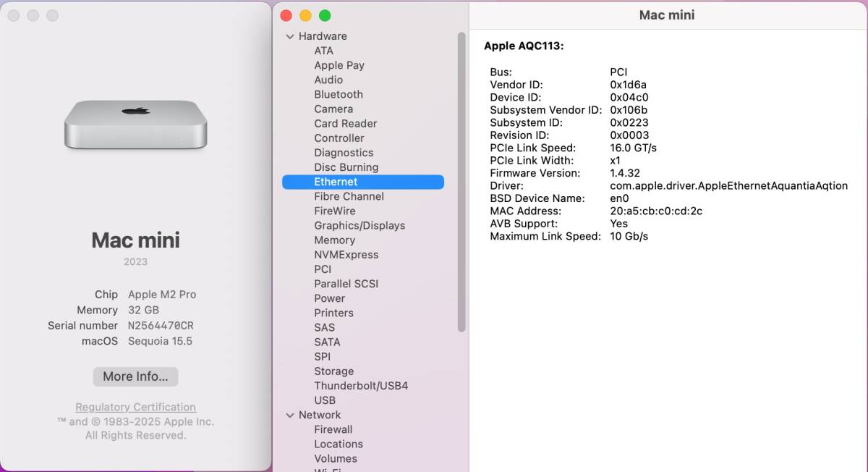Screen dimensions: 868x472
Task: Click the Network section label
Action: [320, 415]
